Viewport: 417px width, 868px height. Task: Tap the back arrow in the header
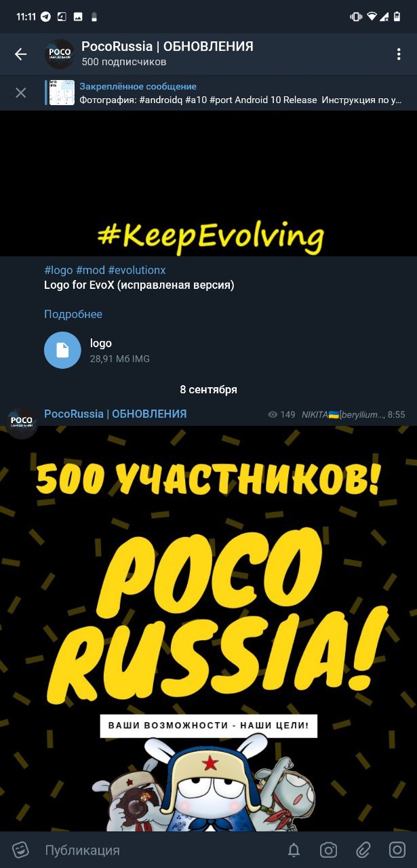click(x=21, y=54)
